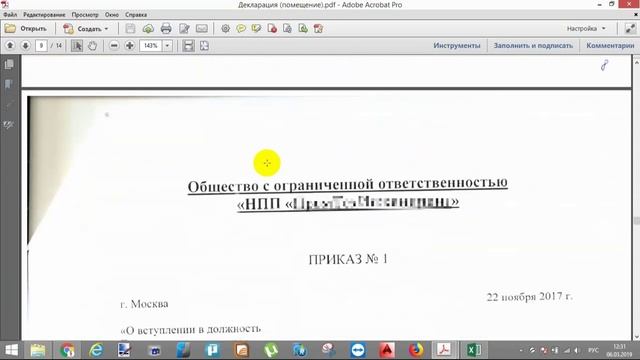The width and height of the screenshot is (640, 360).
Task: Switch to Excel in taskbar
Action: click(474, 350)
